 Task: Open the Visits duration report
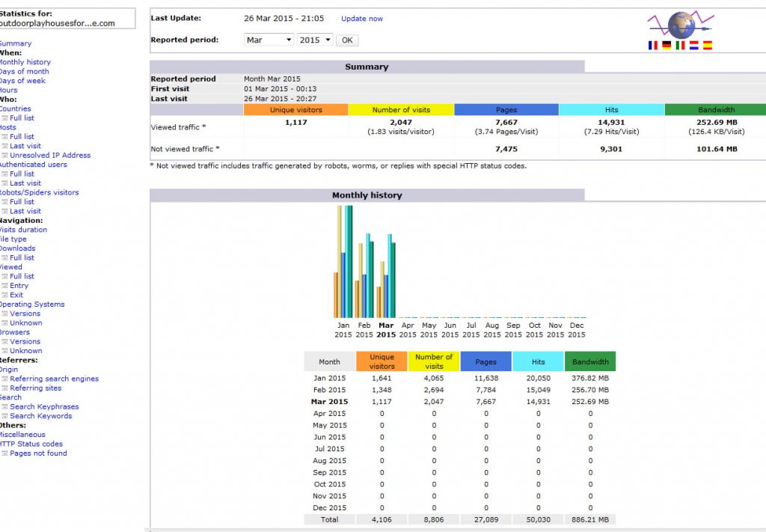[x=23, y=230]
